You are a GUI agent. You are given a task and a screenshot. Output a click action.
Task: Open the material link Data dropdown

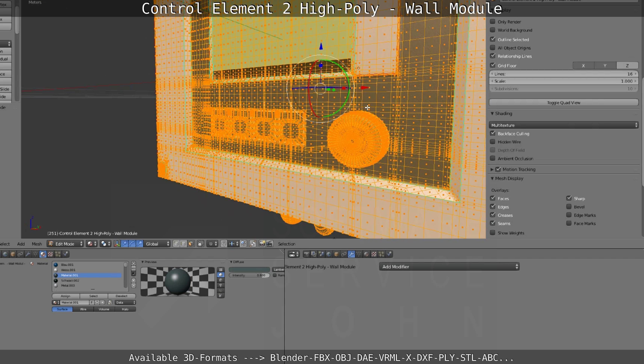coord(125,303)
